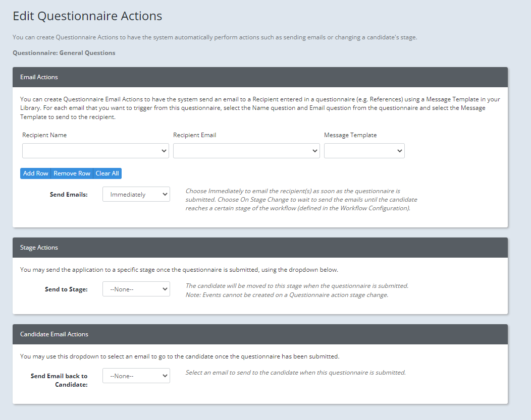
Task: Click the Questionnaire: General Questions label
Action: (x=64, y=52)
